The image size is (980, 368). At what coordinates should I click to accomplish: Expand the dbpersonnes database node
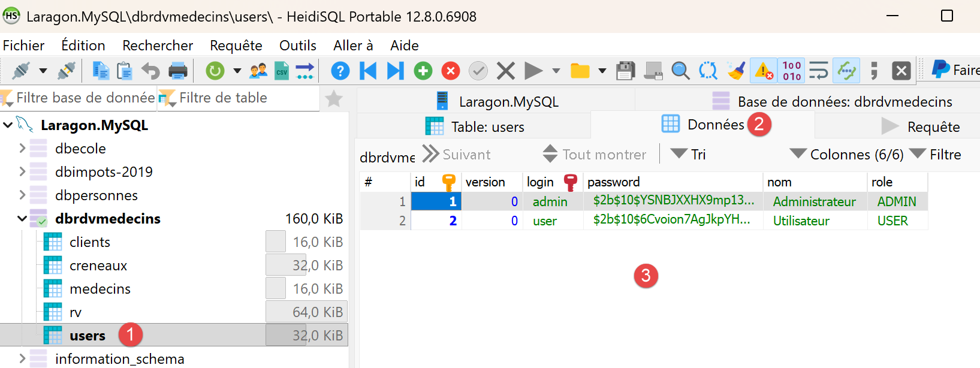[x=22, y=195]
